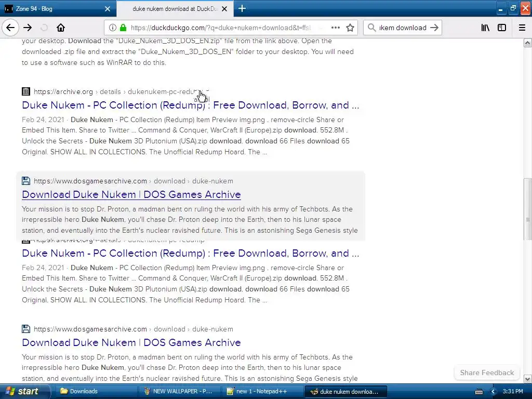Submit search with the arrow button
Image resolution: width=532 pixels, height=399 pixels.
(x=434, y=28)
